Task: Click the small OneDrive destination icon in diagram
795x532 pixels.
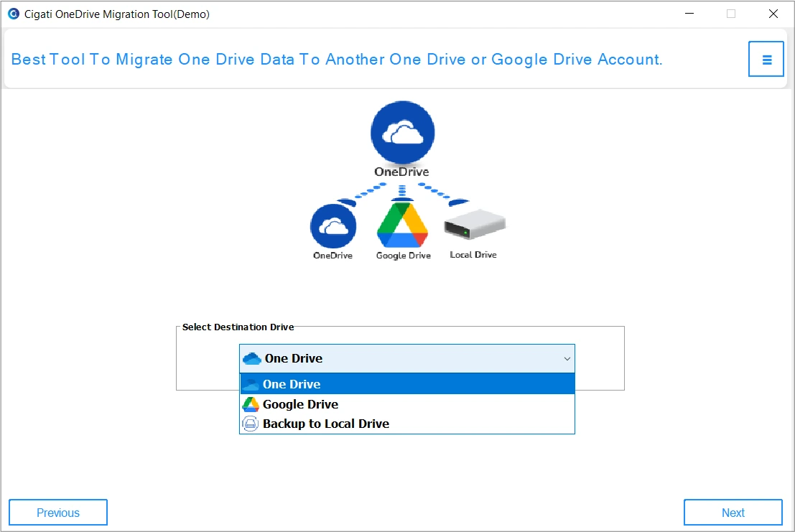Action: (x=333, y=226)
